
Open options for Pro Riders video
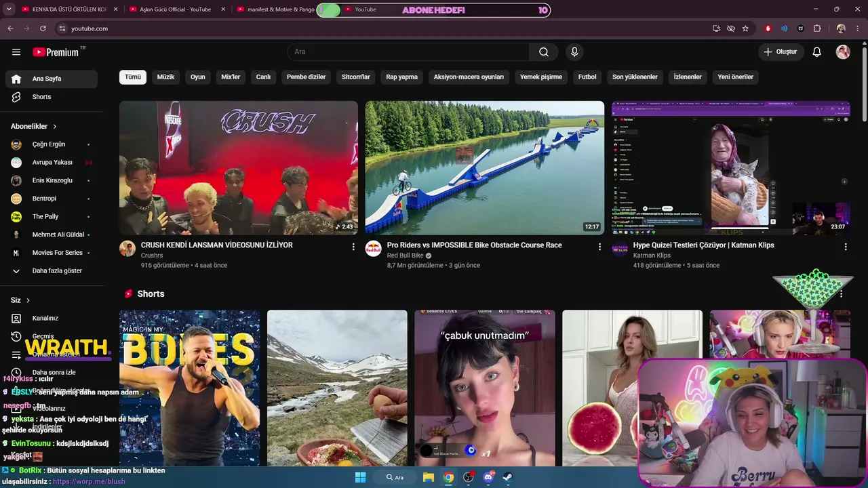click(x=599, y=247)
